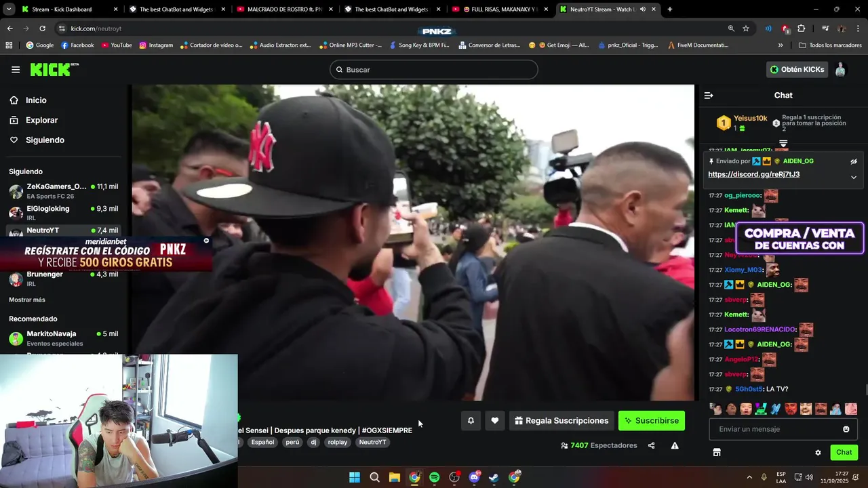The height and width of the screenshot is (488, 868).
Task: Click chat username Xiomy_M03
Action: coord(743,270)
